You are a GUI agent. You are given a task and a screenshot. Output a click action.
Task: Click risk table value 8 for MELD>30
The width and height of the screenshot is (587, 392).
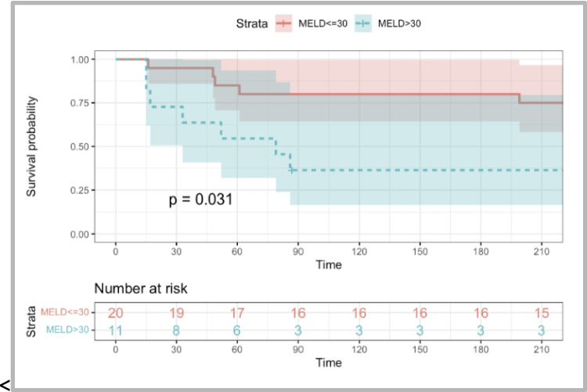(177, 329)
